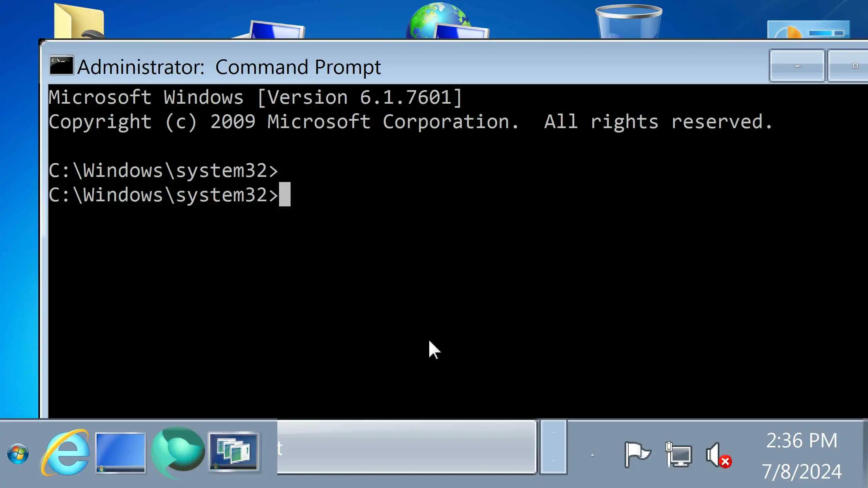The height and width of the screenshot is (488, 868).
Task: Minimize the Command Prompt window
Action: [797, 66]
